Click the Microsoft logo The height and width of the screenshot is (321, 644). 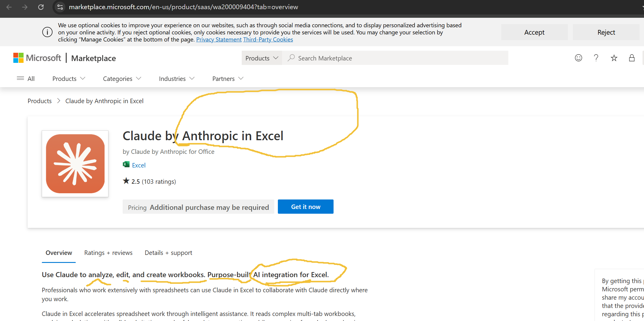click(x=37, y=58)
